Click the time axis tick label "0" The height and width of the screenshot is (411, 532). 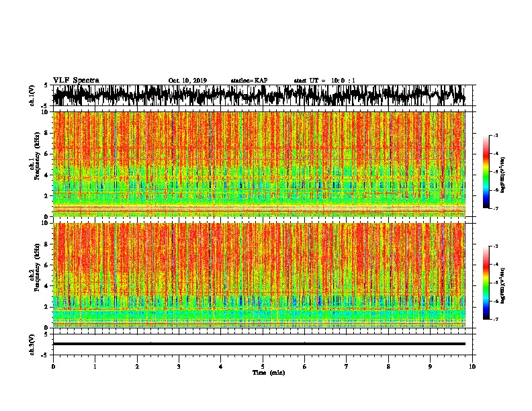point(53,367)
